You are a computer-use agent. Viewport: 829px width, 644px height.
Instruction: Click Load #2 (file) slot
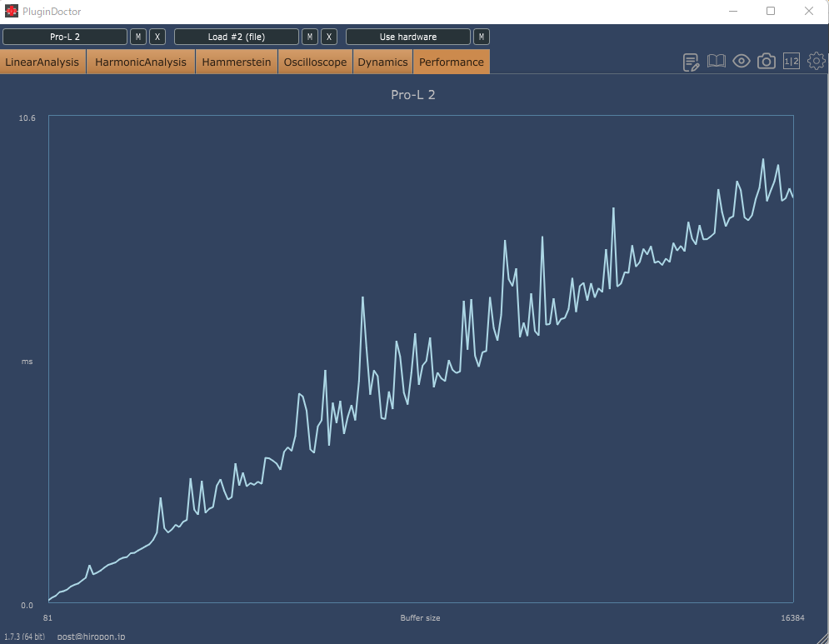tap(237, 37)
